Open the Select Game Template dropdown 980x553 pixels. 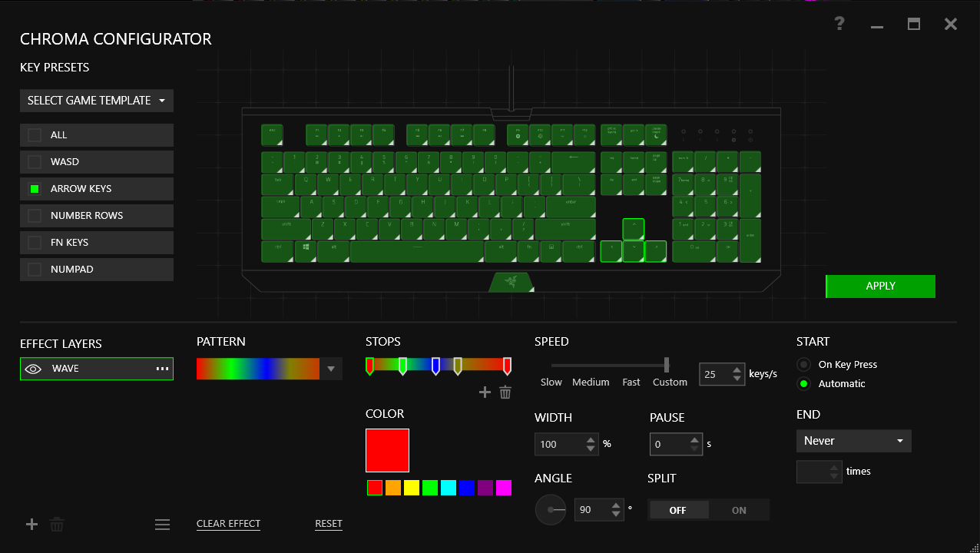97,101
